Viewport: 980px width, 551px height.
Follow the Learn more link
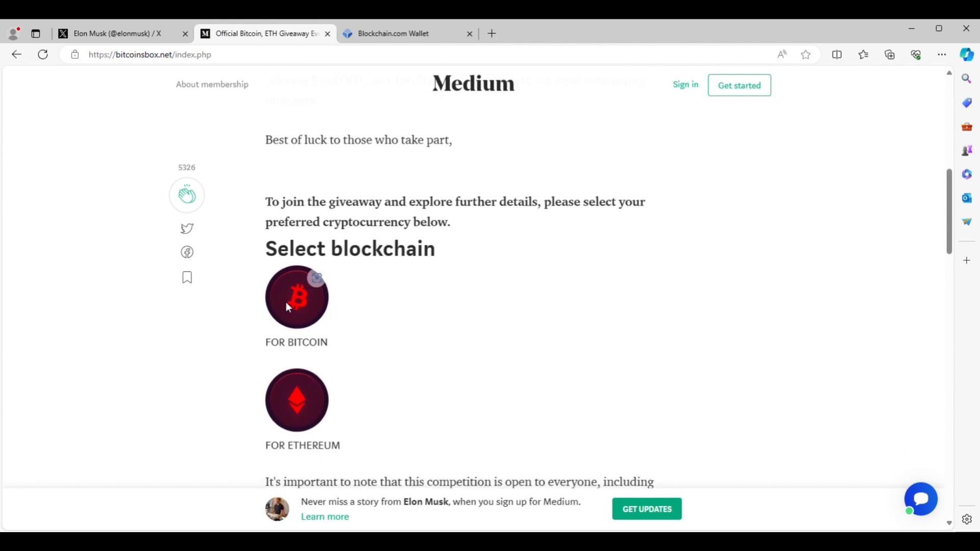coord(325,516)
